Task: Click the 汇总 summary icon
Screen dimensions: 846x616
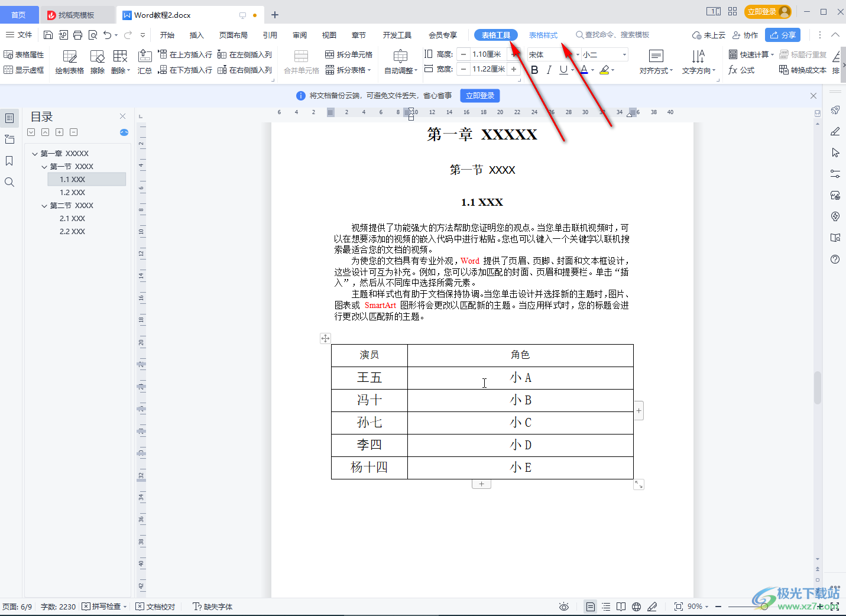Action: coord(145,62)
